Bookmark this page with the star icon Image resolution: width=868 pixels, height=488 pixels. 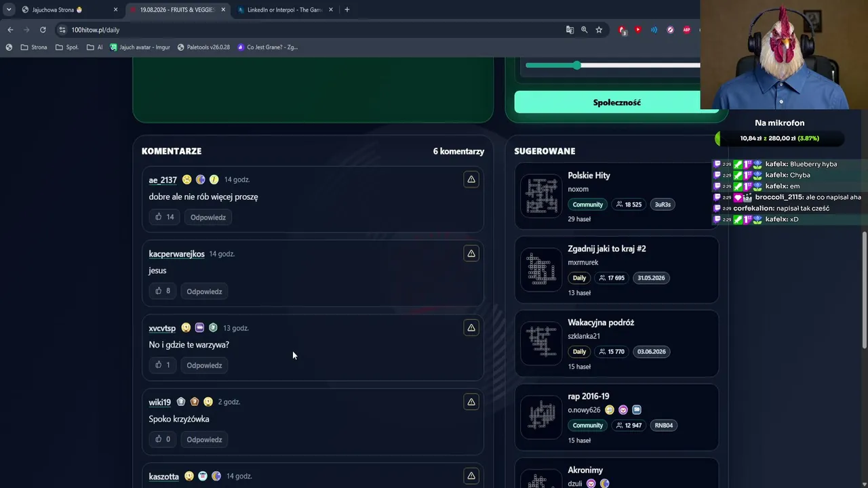pos(599,30)
